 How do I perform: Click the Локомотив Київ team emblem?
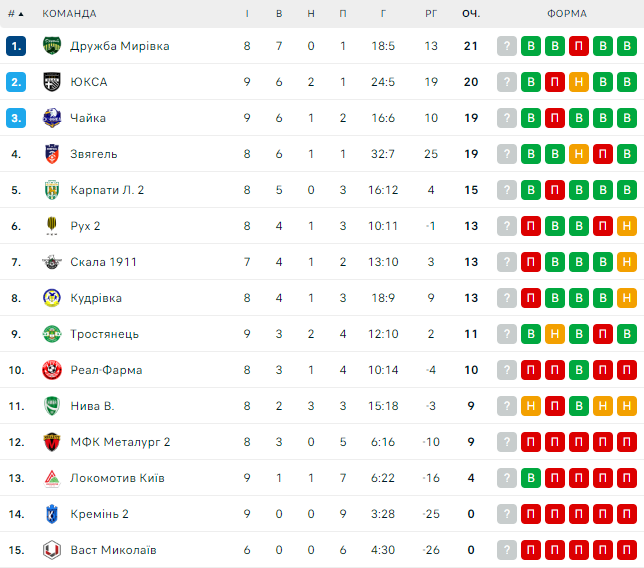tap(52, 478)
